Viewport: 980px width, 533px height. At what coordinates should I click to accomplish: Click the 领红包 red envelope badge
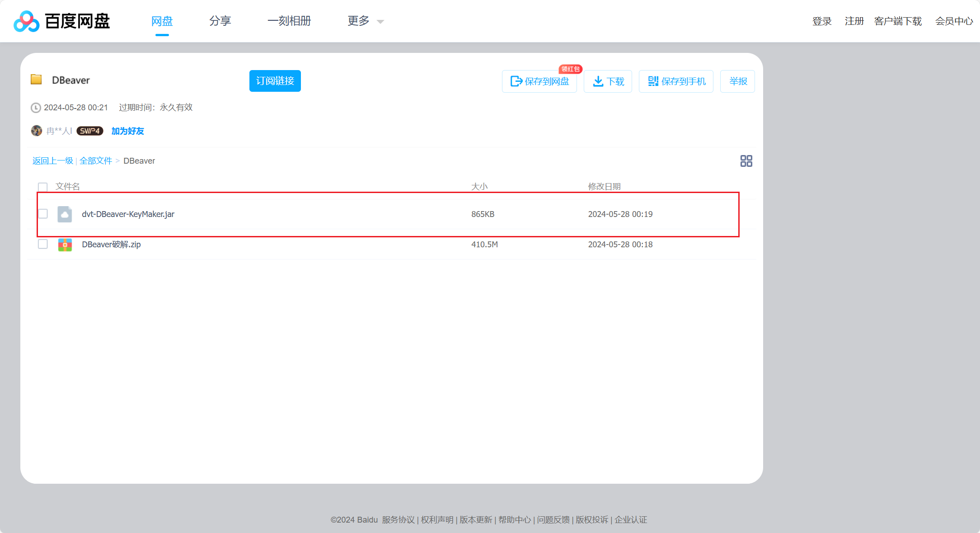[x=570, y=69]
